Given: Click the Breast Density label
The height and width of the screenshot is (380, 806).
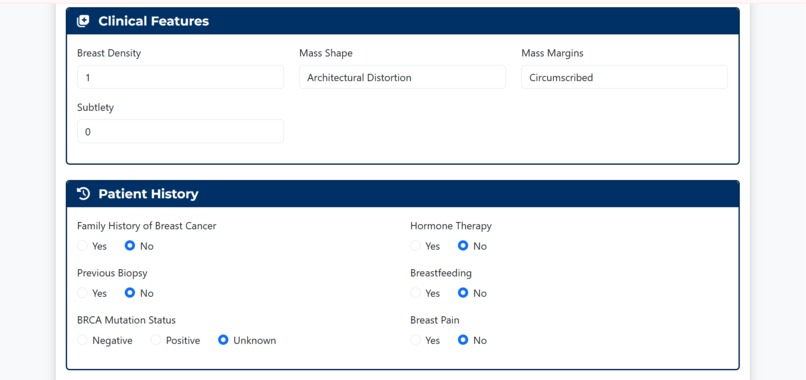Looking at the screenshot, I should tap(109, 53).
